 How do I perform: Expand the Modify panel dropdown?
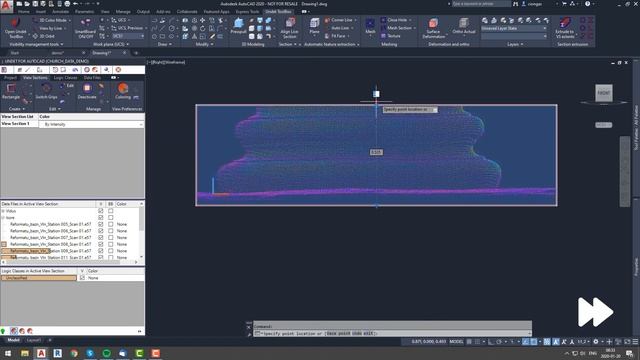pyautogui.click(x=204, y=44)
